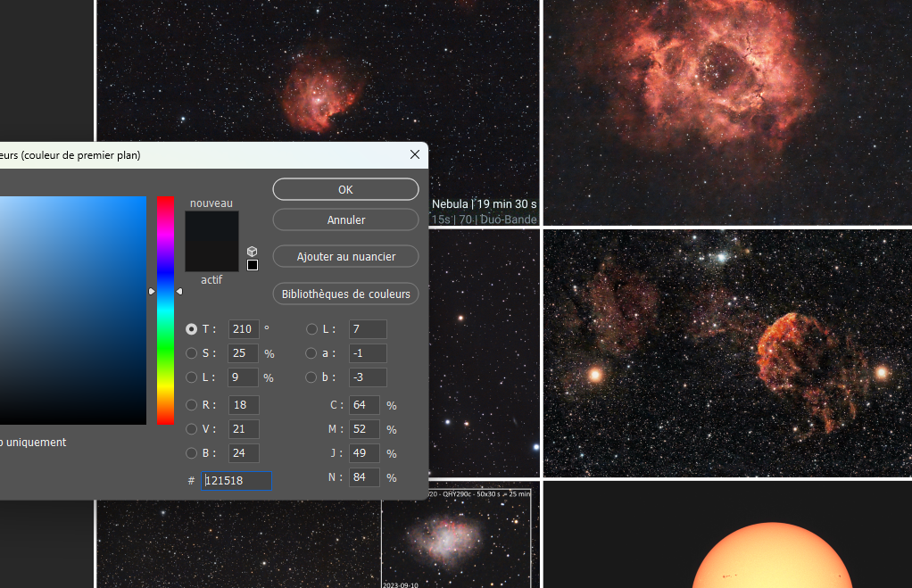
Task: Click the S field showing 25
Action: [243, 353]
